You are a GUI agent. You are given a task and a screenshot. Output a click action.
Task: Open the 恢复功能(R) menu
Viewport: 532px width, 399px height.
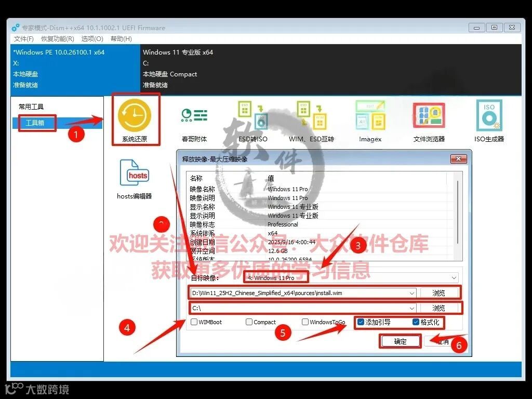coord(57,38)
